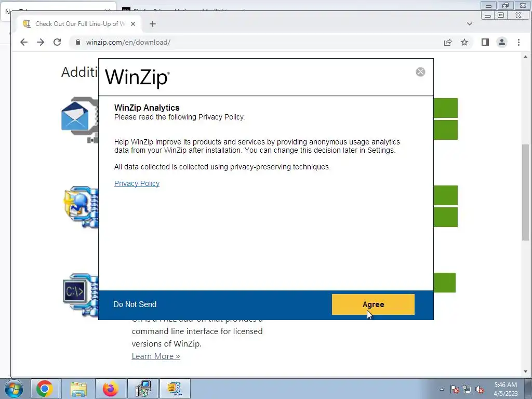The height and width of the screenshot is (399, 532).
Task: Open Action Center flag icon
Action: click(x=454, y=389)
